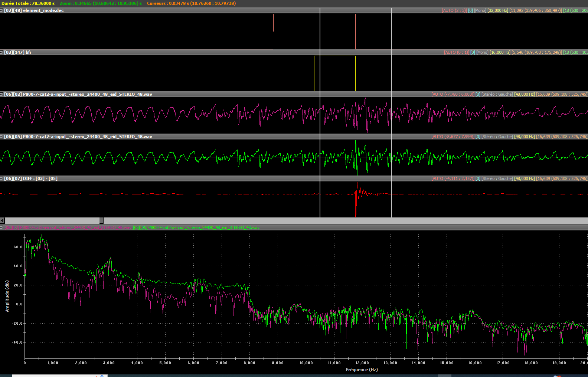Click the icon beside green [06][05] waveform track

1,137
